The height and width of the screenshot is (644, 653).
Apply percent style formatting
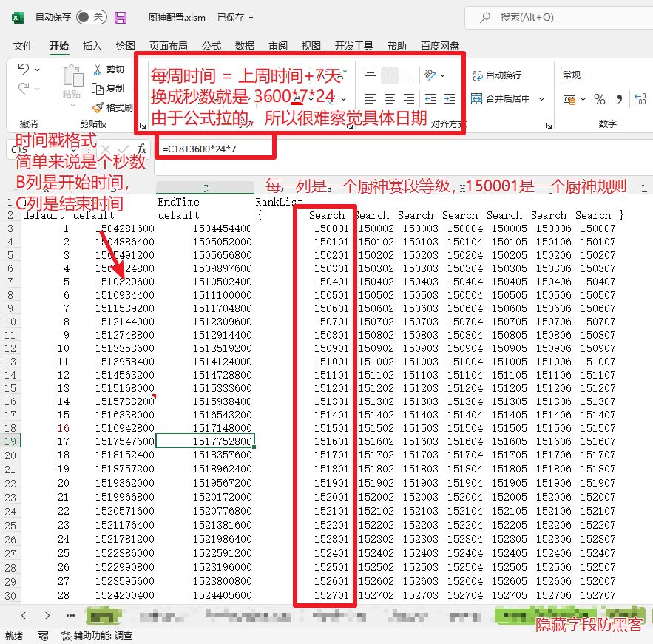tap(600, 99)
